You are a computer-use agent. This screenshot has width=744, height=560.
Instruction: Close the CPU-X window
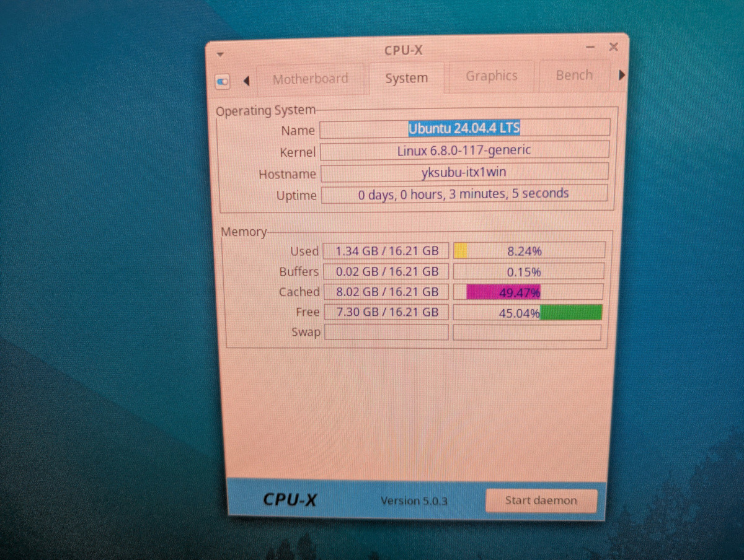(613, 47)
